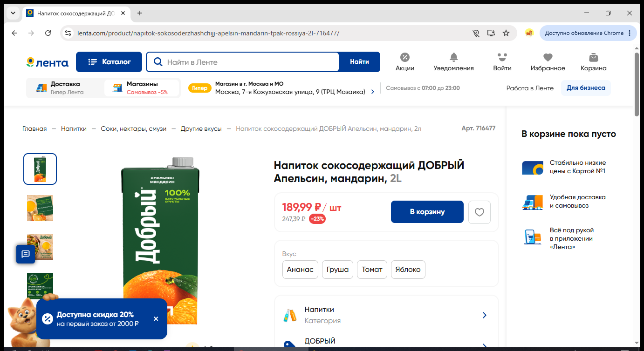644x351 pixels.
Task: Select the first product thumbnail
Action: pyautogui.click(x=40, y=169)
